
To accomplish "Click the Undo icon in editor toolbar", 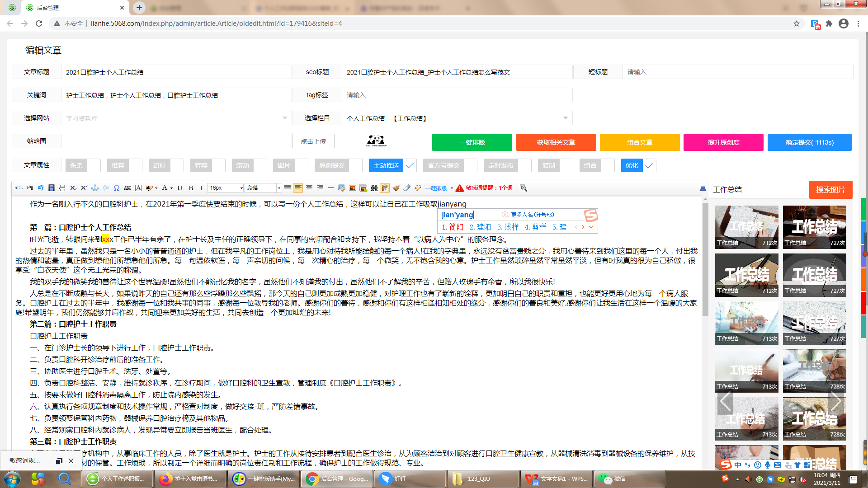I will 40,188.
